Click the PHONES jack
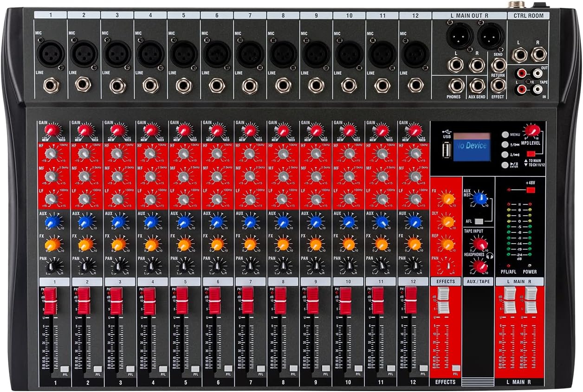This screenshot has height=392, width=583. pyautogui.click(x=456, y=85)
